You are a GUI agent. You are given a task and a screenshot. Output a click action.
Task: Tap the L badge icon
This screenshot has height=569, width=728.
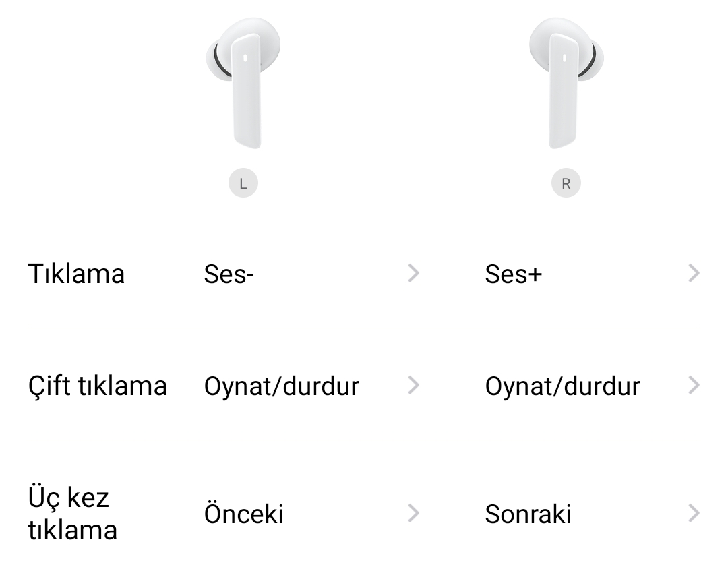(243, 183)
